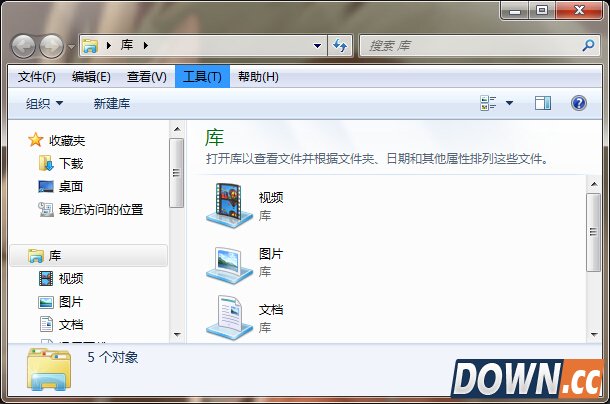Image resolution: width=610 pixels, height=404 pixels.
Task: Toggle the preview pane button
Action: coord(542,104)
